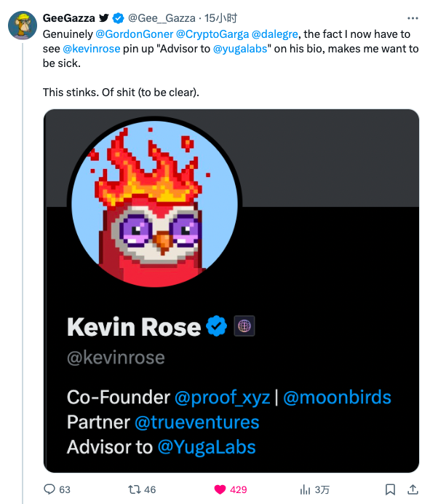
Task: Bookmark this tweet
Action: click(390, 489)
